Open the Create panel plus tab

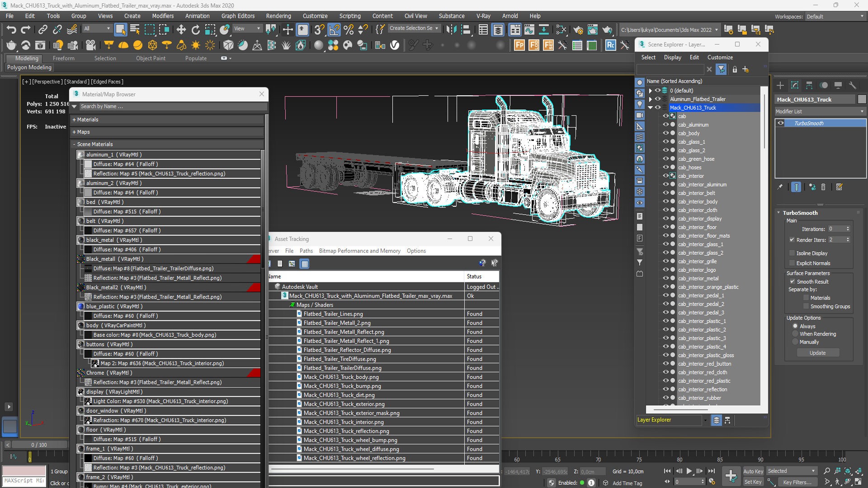[x=780, y=85]
